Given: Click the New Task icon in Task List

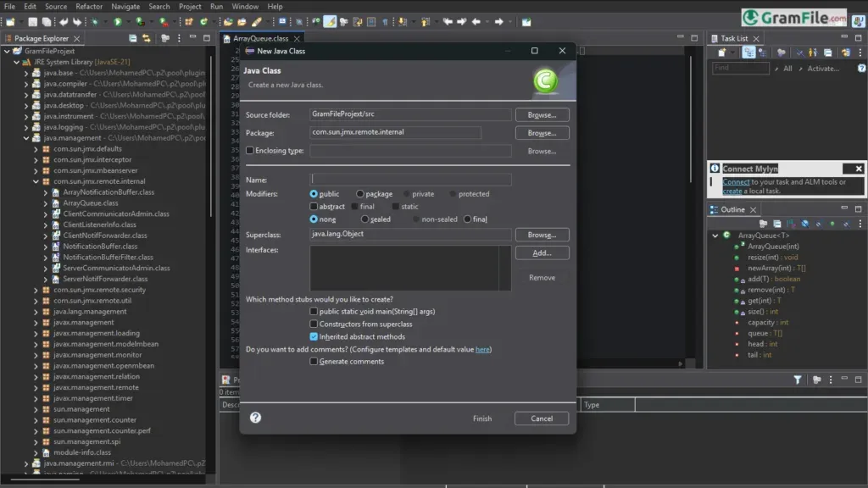Looking at the screenshot, I should point(722,53).
